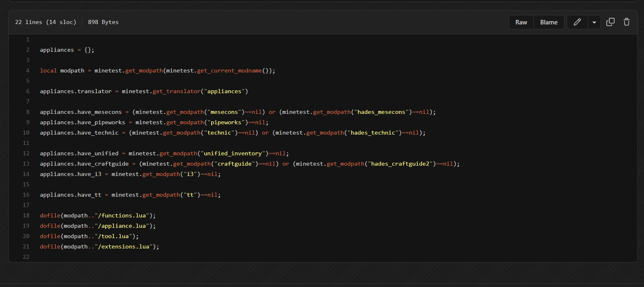644x287 pixels.
Task: Click the trash delete file icon
Action: [627, 22]
